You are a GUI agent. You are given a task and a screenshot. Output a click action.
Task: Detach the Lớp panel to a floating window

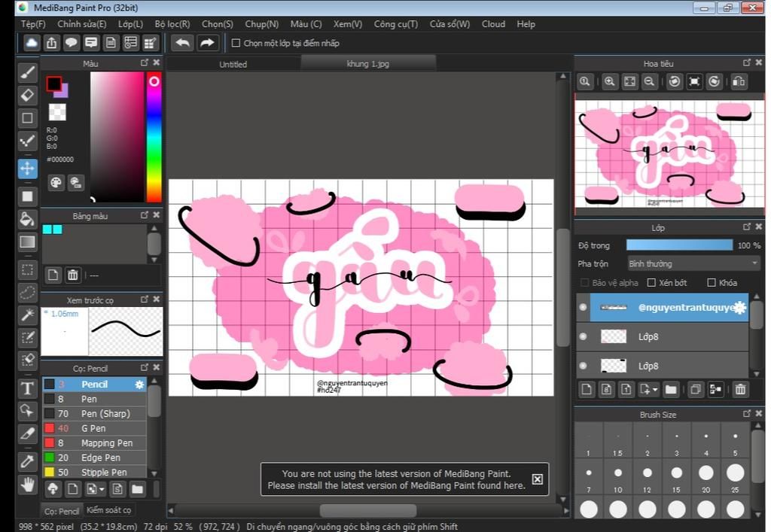pyautogui.click(x=746, y=227)
